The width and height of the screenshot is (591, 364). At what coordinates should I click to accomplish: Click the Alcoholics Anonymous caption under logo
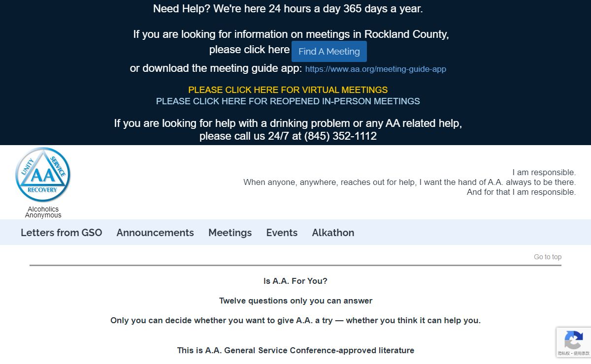click(43, 212)
